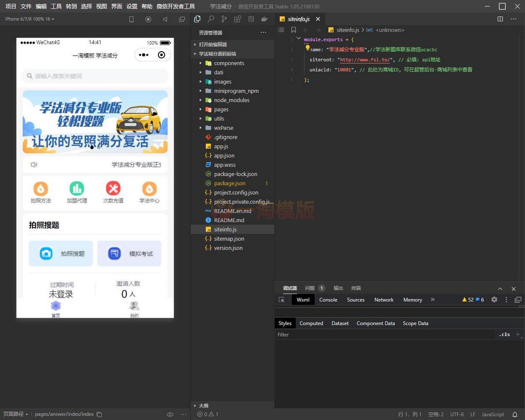Toggle the eye icon in bottom status bar
This screenshot has width=525, height=420.
170,414
